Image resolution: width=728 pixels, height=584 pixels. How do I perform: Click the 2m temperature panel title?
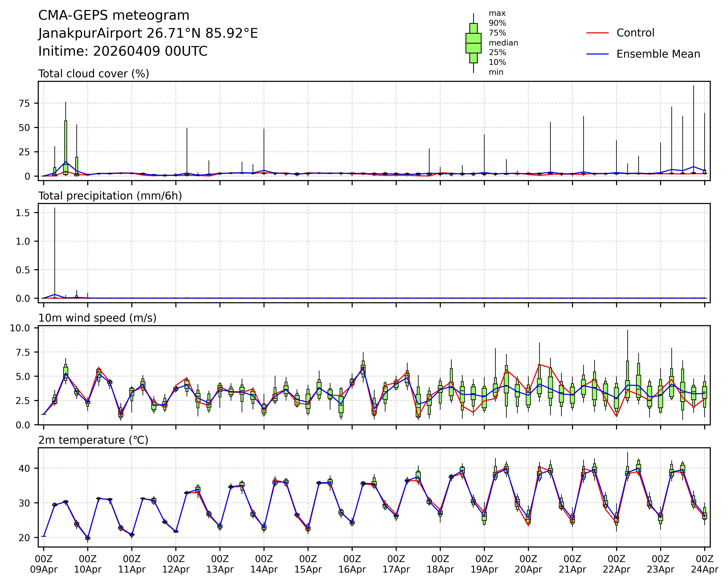coord(93,440)
